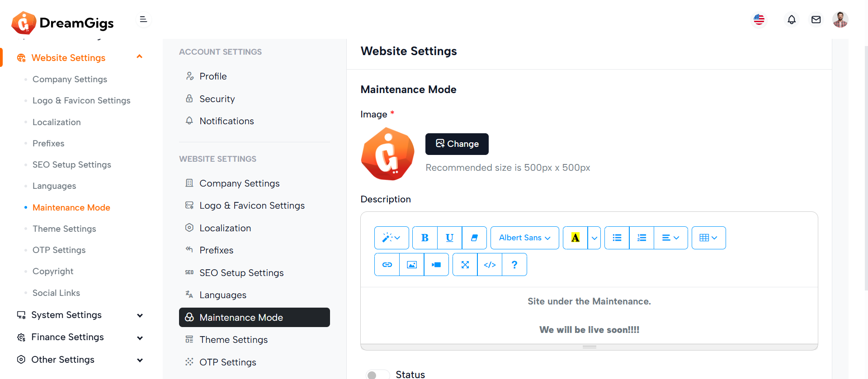Open code view in editor

click(490, 265)
